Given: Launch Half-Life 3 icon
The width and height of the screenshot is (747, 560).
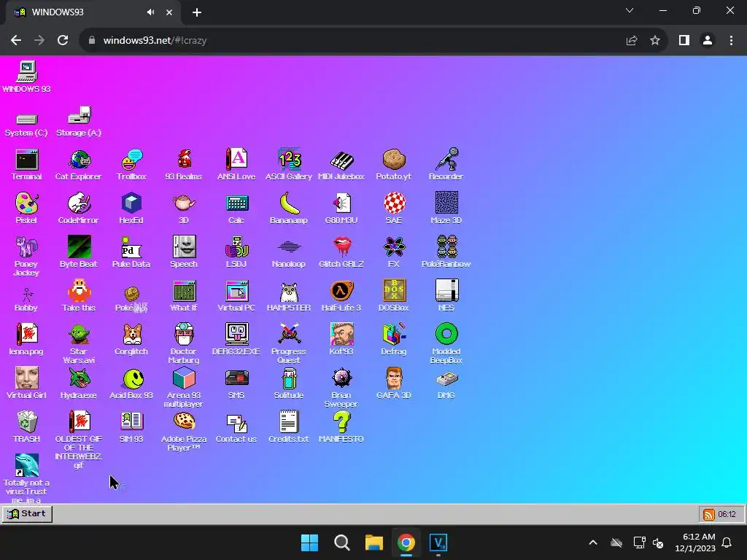Looking at the screenshot, I should pos(341,296).
